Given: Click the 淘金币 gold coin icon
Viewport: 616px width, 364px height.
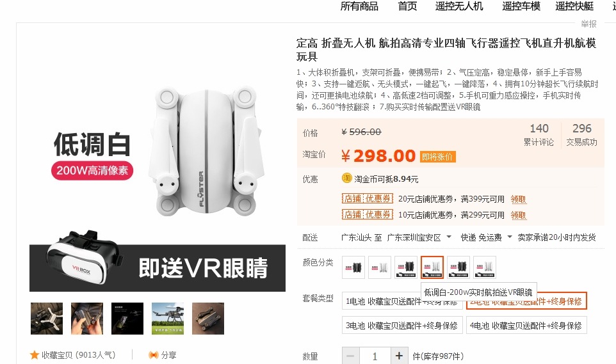Looking at the screenshot, I should [346, 178].
